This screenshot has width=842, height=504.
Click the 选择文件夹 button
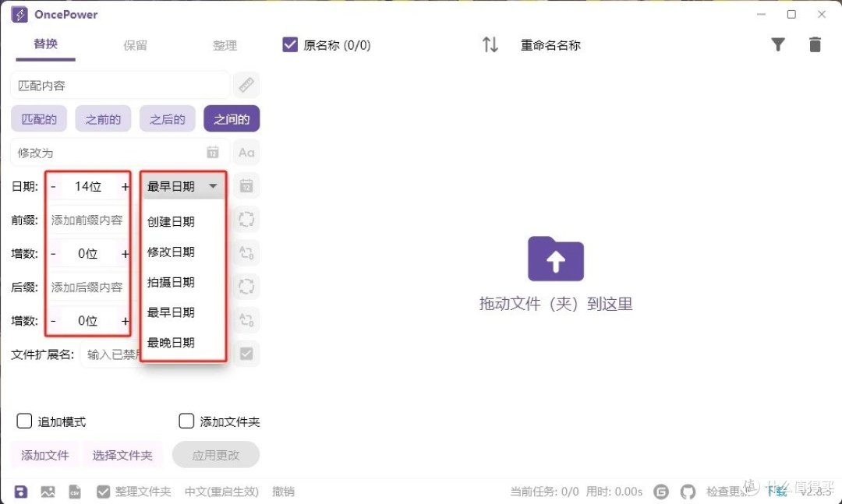pyautogui.click(x=122, y=455)
